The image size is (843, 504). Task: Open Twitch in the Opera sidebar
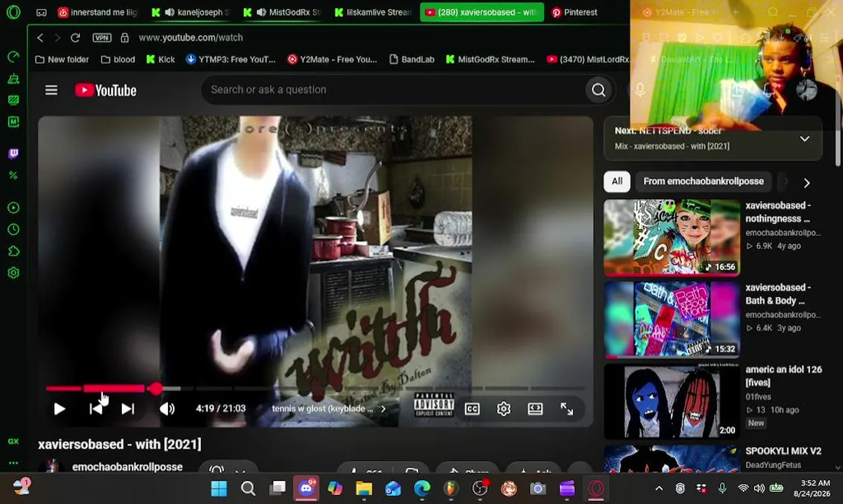click(13, 153)
